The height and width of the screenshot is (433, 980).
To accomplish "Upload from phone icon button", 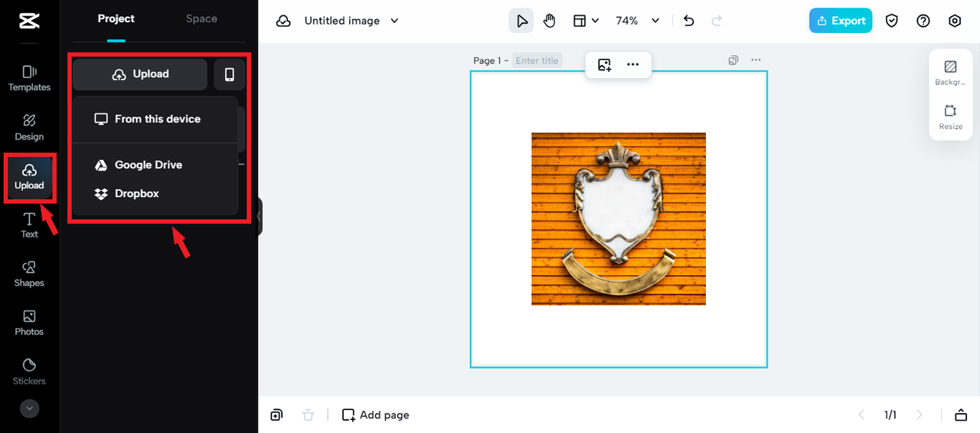I will [230, 74].
